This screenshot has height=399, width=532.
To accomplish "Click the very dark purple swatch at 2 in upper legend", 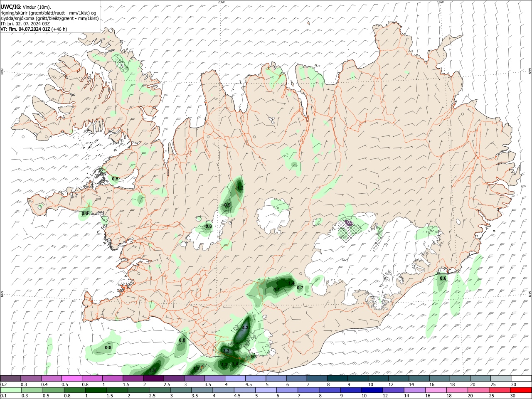I will 153,378.
